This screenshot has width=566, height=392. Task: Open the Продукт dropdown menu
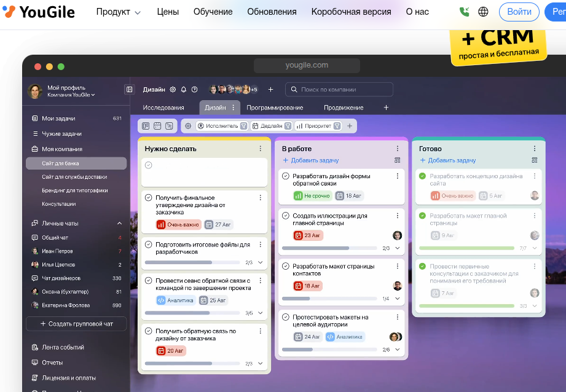click(118, 12)
